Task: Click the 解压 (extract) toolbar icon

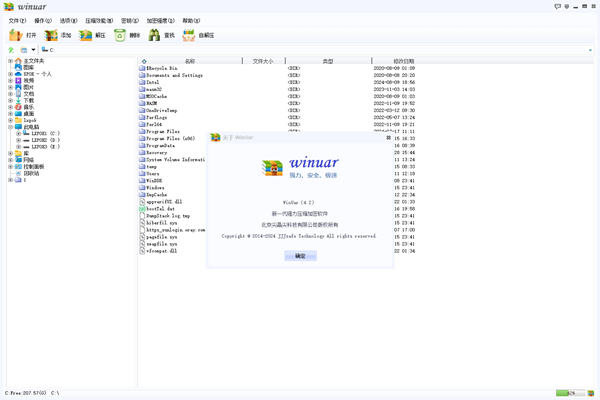Action: pos(85,35)
